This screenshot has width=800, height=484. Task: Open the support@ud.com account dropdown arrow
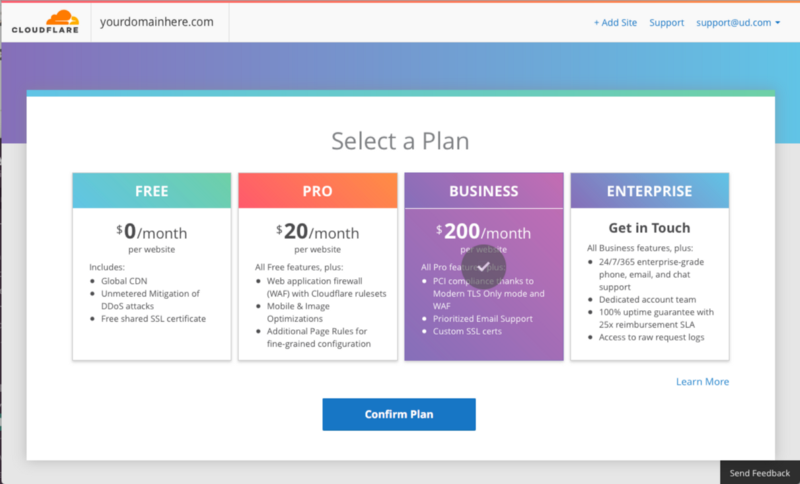pyautogui.click(x=778, y=22)
